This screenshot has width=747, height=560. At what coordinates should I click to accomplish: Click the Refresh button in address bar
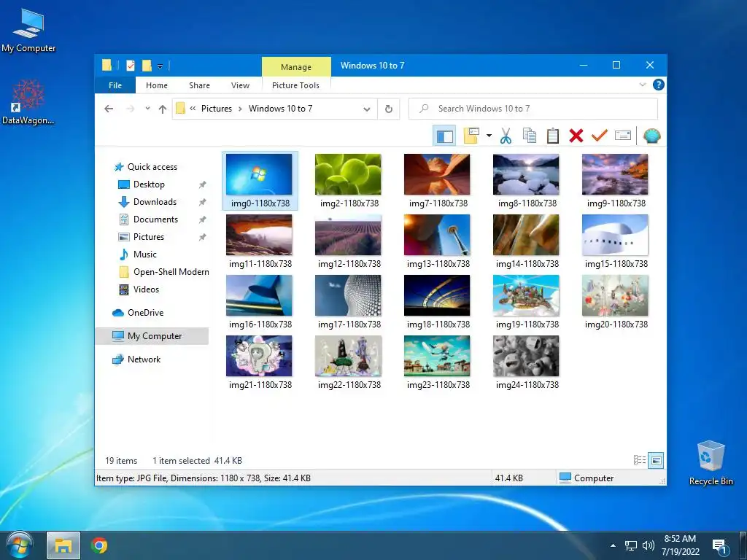click(x=389, y=109)
